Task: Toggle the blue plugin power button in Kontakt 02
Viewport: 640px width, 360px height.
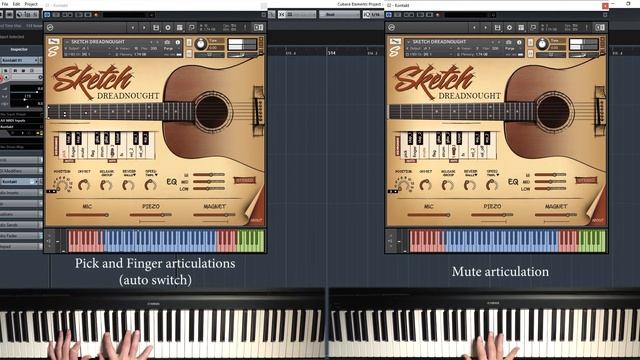Action: [x=389, y=15]
